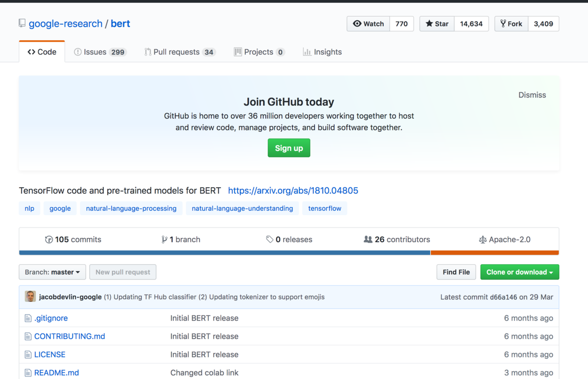Open the LICENSE file
588x379 pixels.
coord(49,354)
